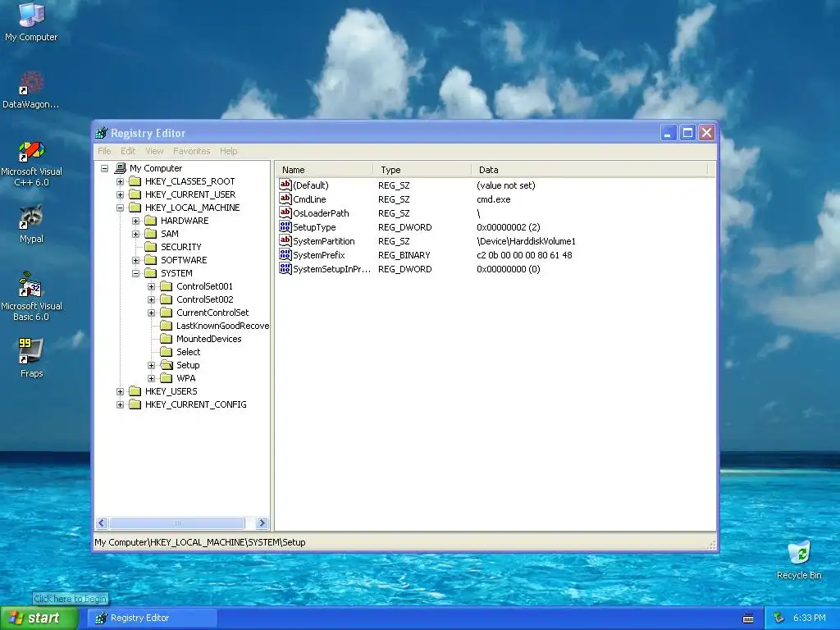Collapse the My Computer root node
Viewport: 840px width, 630px height.
pyautogui.click(x=104, y=168)
